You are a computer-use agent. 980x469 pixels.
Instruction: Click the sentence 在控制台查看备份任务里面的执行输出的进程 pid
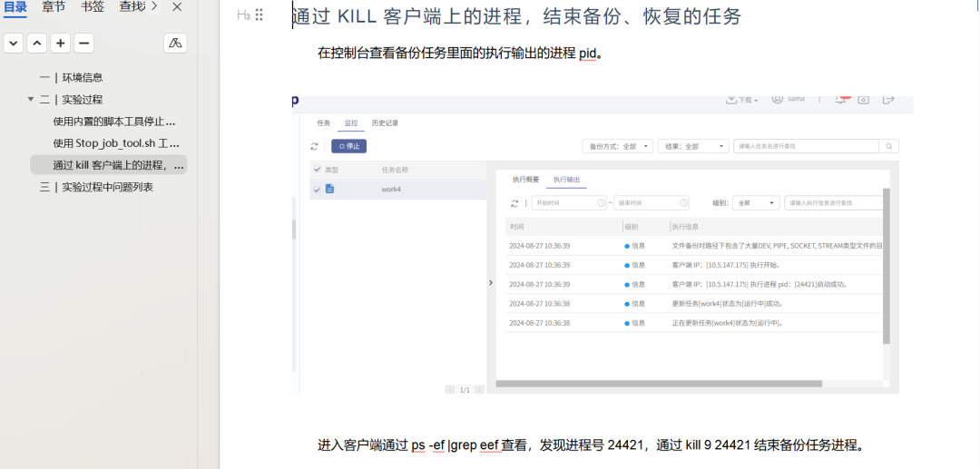(x=461, y=54)
